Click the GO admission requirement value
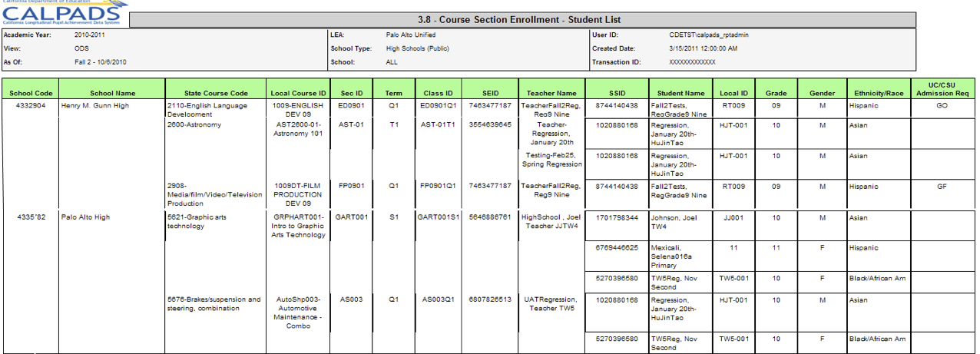The height and width of the screenshot is (354, 980). pyautogui.click(x=942, y=105)
